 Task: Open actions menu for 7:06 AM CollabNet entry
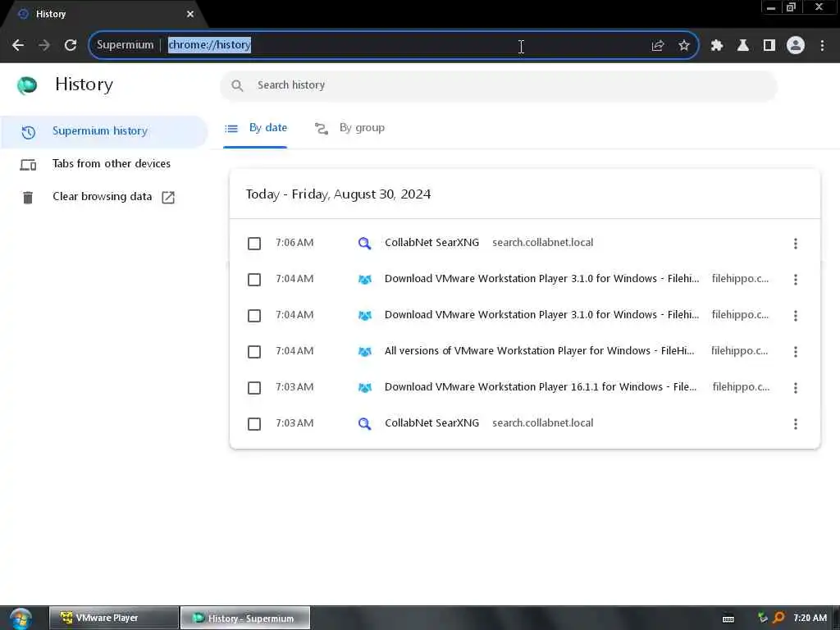click(796, 244)
